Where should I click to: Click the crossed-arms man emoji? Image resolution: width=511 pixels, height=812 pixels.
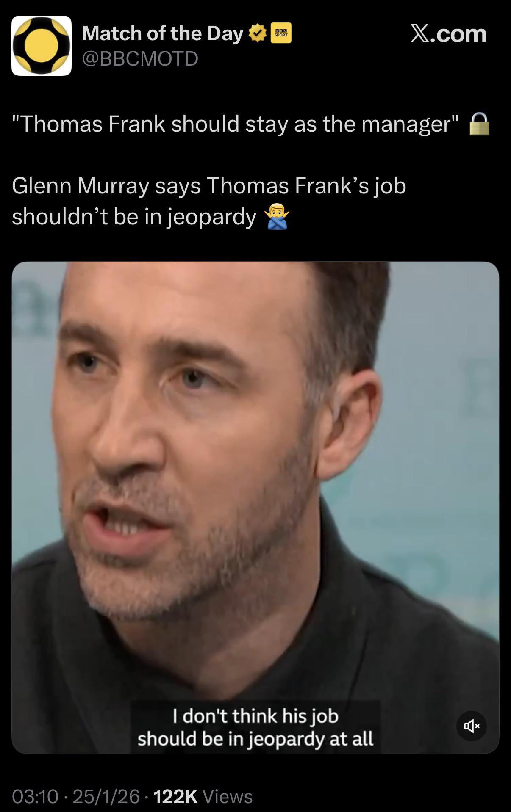point(277,216)
